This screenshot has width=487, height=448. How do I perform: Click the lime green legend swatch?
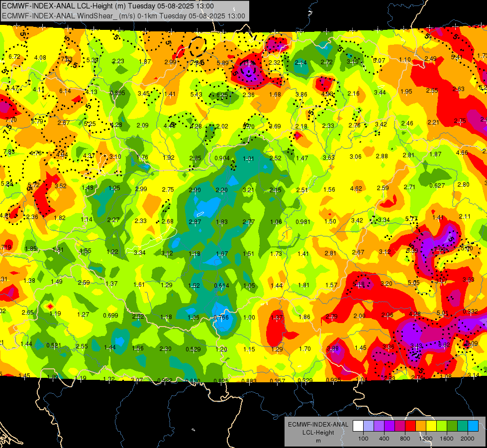pos(442,426)
